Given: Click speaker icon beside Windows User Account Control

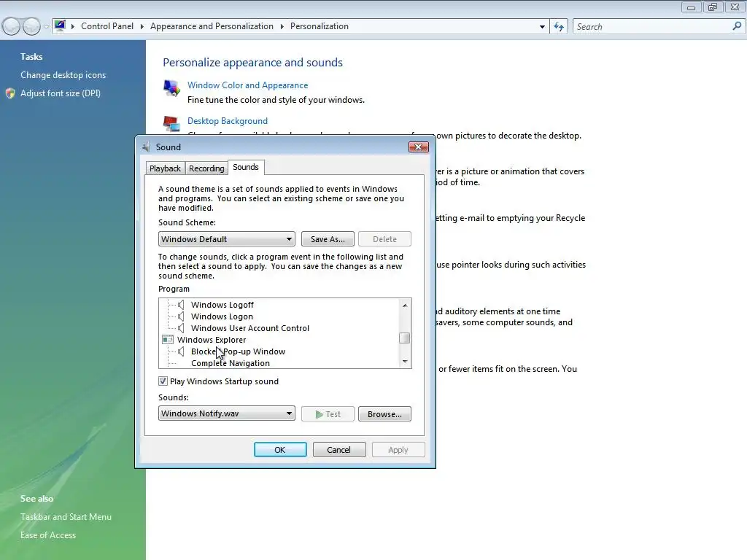Looking at the screenshot, I should coord(181,328).
